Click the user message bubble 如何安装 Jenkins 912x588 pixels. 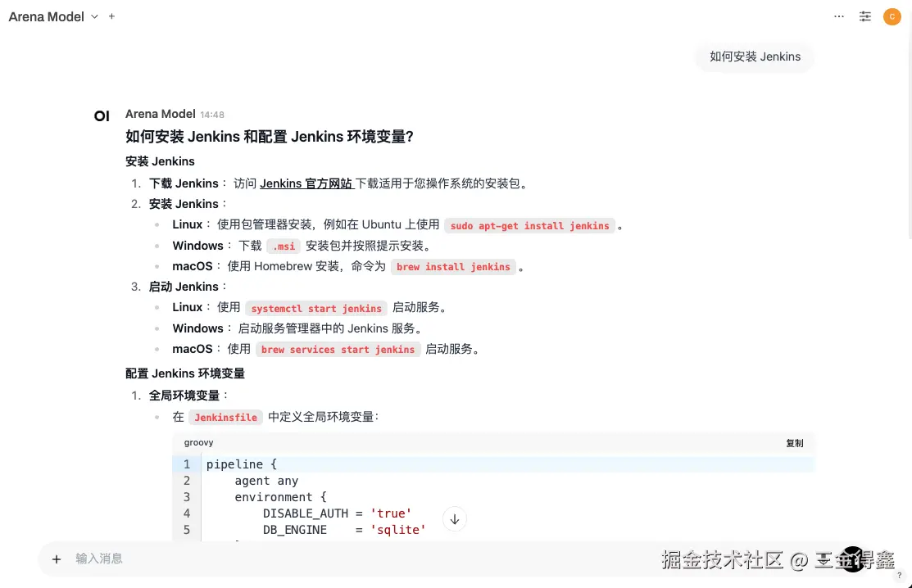coord(755,57)
